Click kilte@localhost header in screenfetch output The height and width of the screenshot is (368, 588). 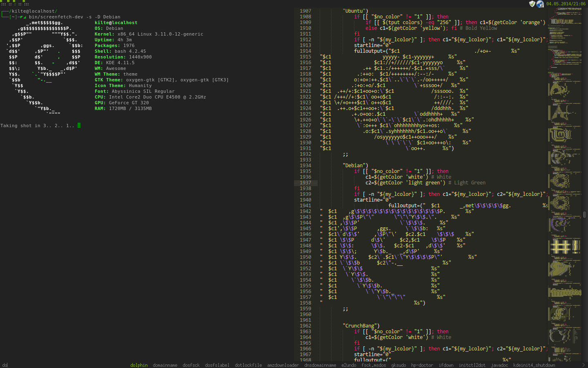[x=116, y=23]
